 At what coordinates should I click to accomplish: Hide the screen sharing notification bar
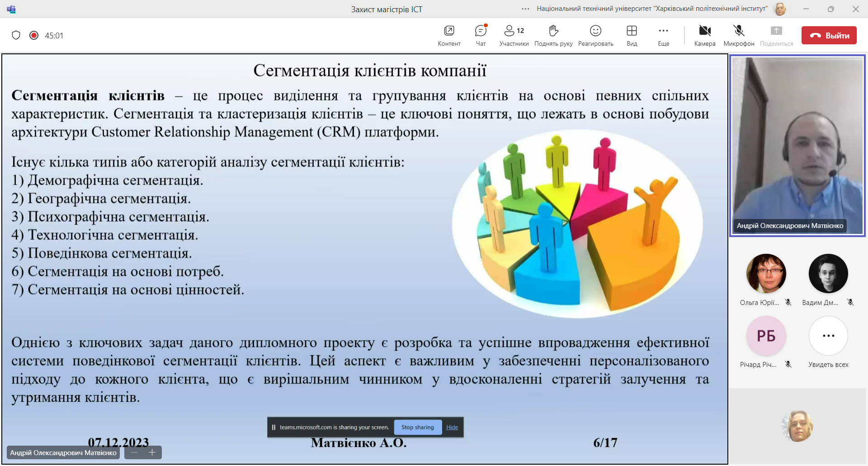click(452, 427)
